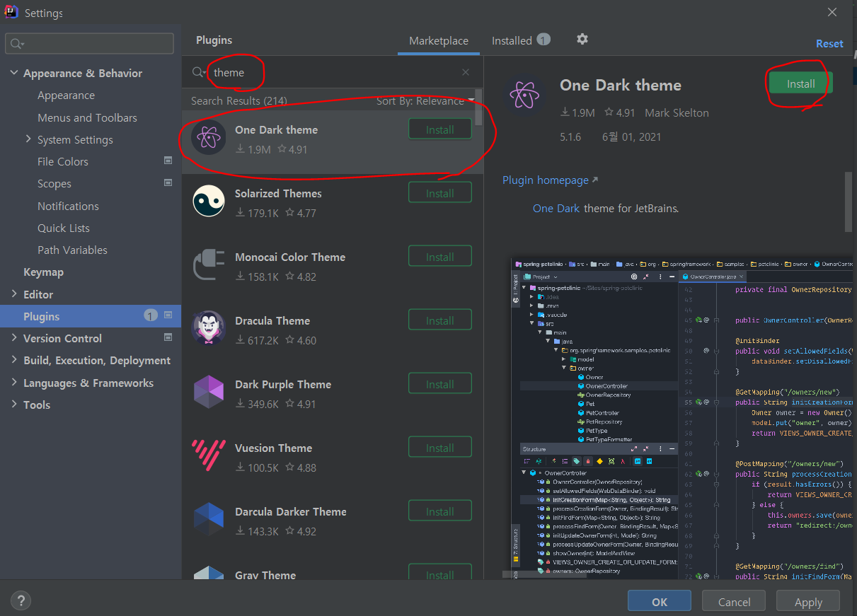The image size is (857, 616).
Task: Open the help question mark button
Action: click(x=21, y=601)
